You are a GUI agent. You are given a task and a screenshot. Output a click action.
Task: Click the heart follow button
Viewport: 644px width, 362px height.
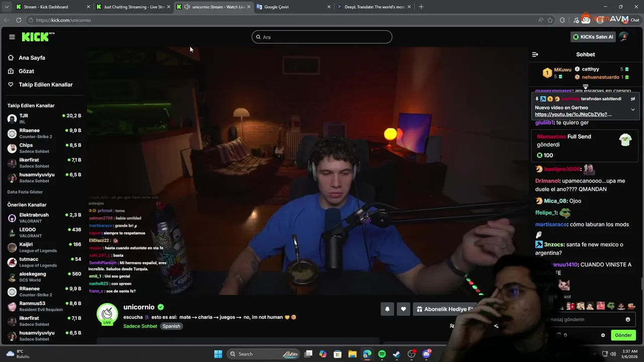[x=403, y=309]
